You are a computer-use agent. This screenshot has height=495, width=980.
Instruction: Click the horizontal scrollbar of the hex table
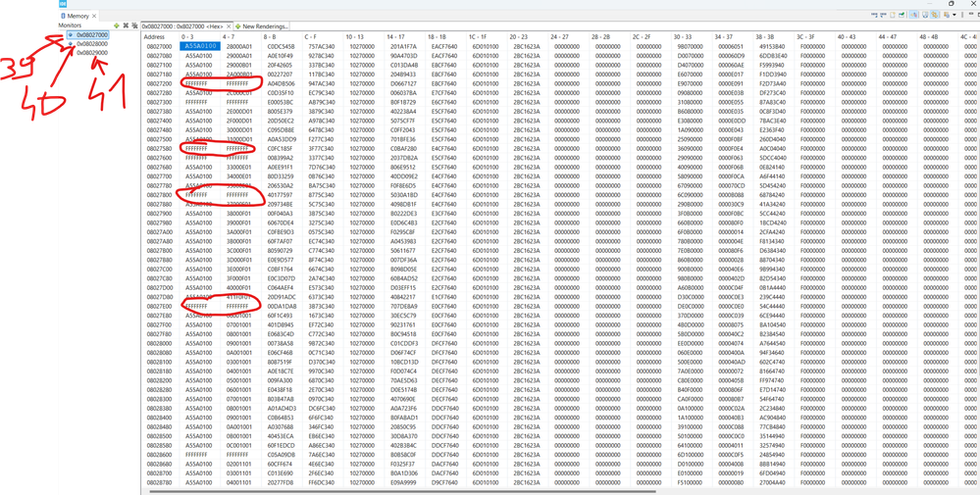[402, 491]
